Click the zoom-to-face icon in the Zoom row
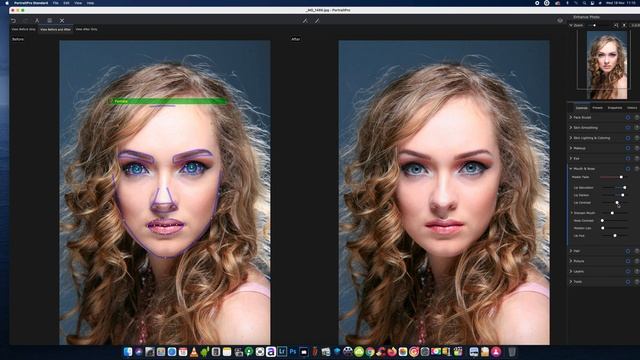640x360 pixels. coord(624,25)
